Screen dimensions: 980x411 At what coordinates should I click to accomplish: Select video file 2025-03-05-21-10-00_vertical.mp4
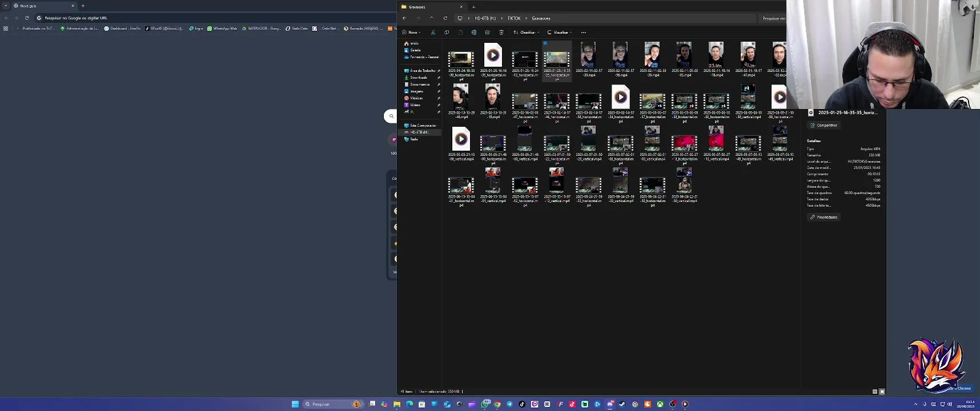tap(461, 139)
